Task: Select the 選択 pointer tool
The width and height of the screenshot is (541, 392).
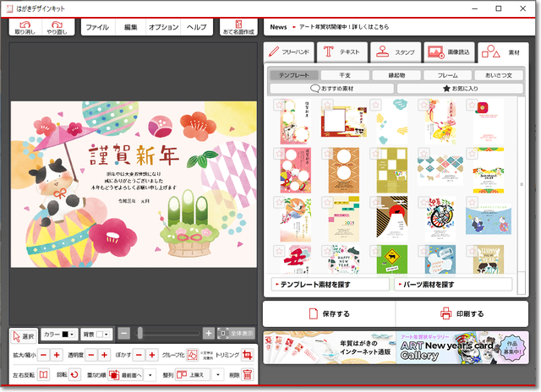Action: [x=25, y=335]
